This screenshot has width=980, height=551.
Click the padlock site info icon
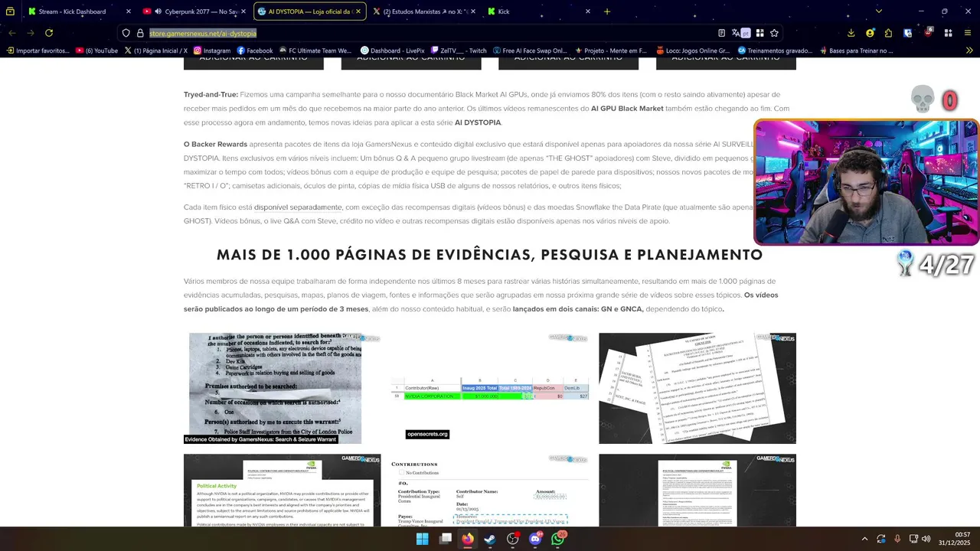coord(140,33)
